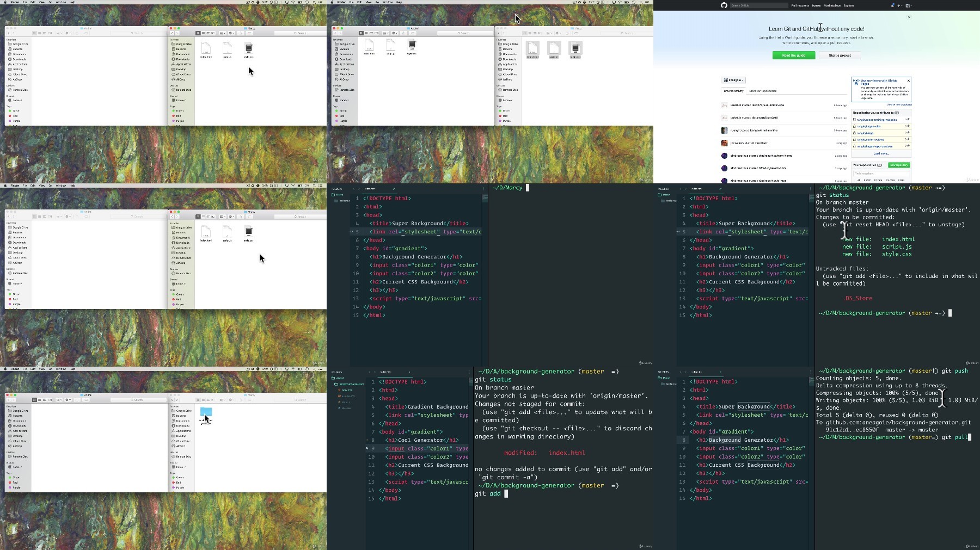This screenshot has height=550, width=980.
Task: Click the green New repository button
Action: point(898,165)
